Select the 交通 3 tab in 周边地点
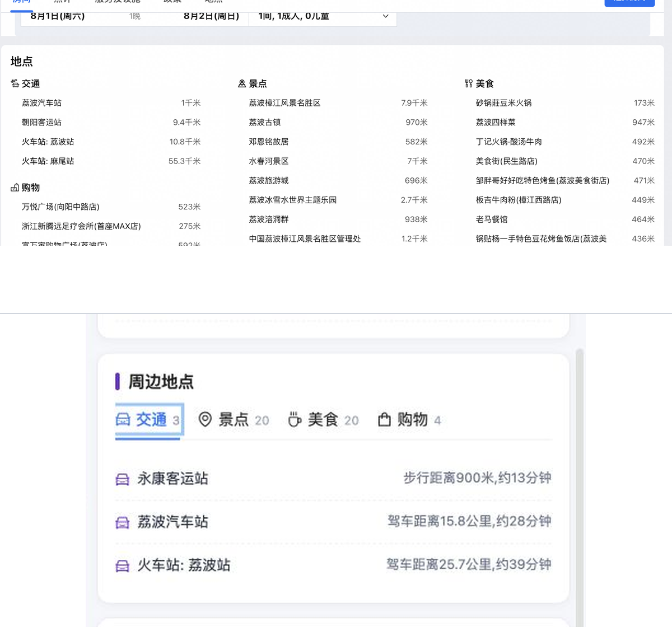 coord(149,420)
